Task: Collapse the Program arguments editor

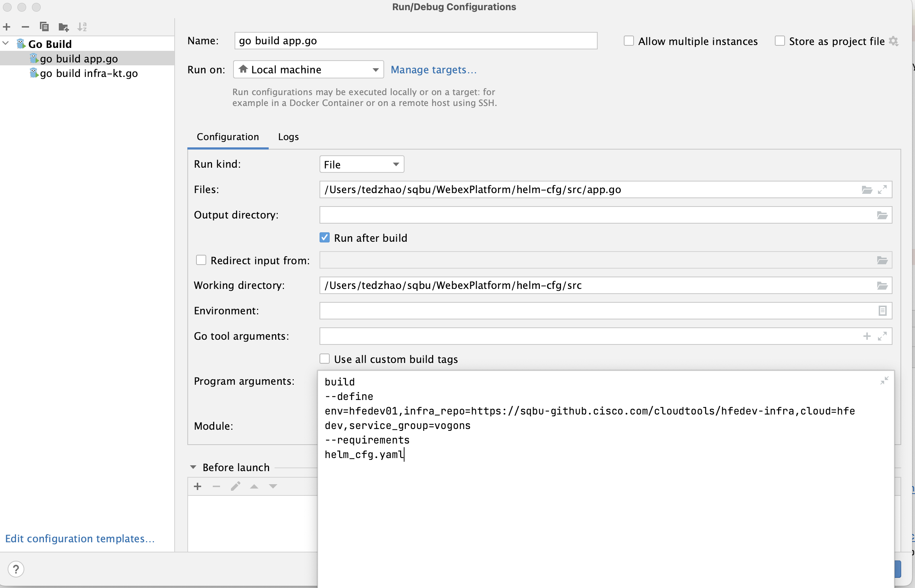Action: point(884,381)
